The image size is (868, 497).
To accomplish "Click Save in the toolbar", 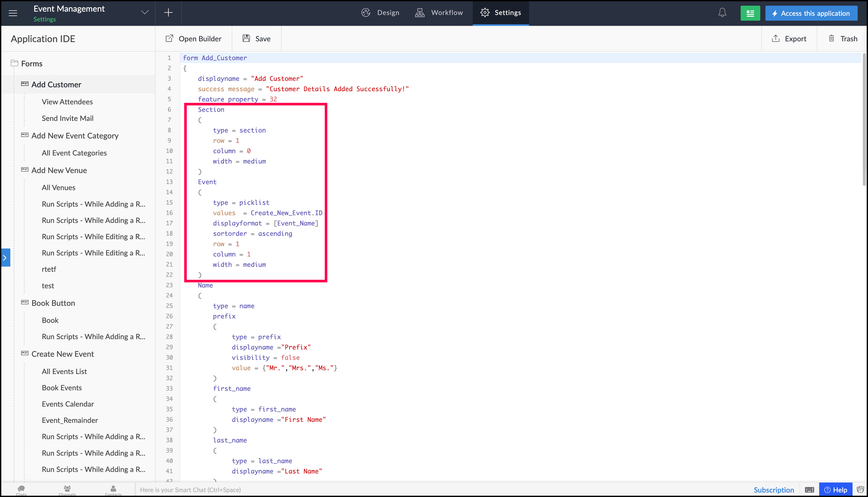I will coord(257,38).
